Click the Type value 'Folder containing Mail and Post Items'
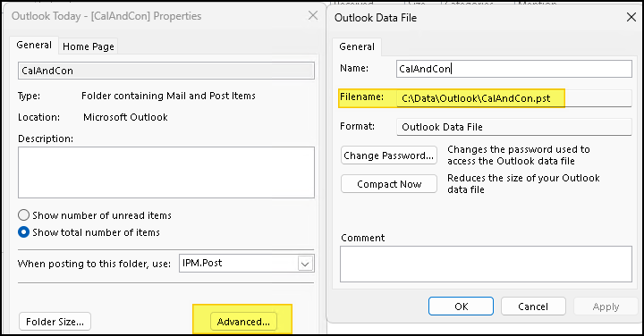Image resolution: width=644 pixels, height=336 pixels. coord(168,96)
